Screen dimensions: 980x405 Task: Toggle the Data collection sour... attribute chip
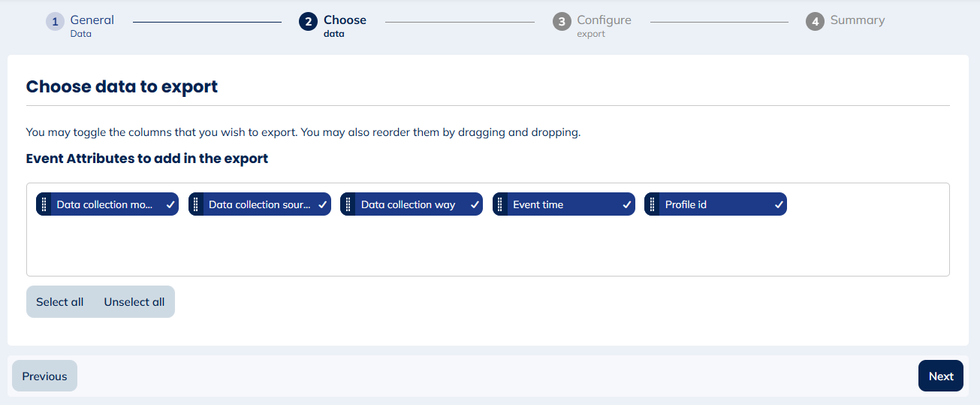pyautogui.click(x=259, y=204)
